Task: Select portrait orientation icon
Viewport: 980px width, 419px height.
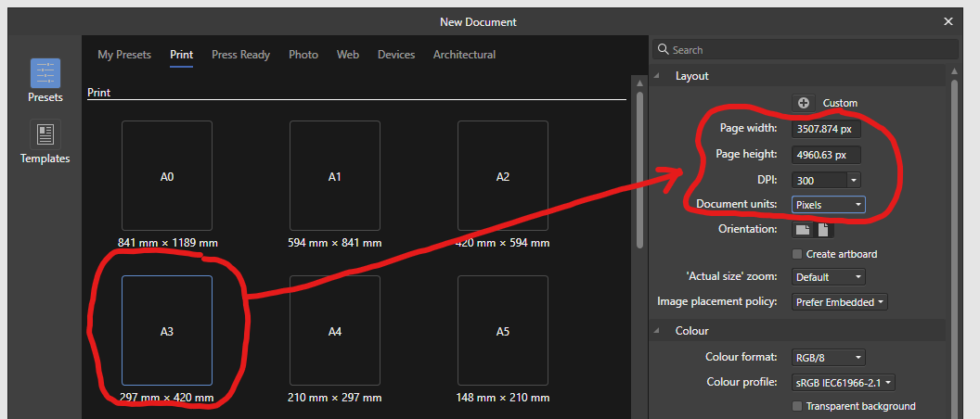Action: pos(824,230)
